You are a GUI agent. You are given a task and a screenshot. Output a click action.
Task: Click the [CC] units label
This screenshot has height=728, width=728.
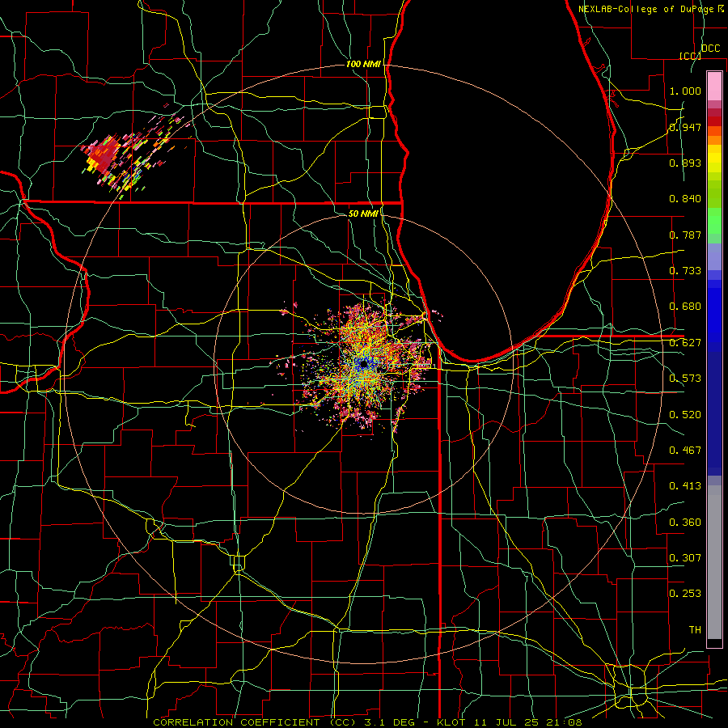click(690, 56)
